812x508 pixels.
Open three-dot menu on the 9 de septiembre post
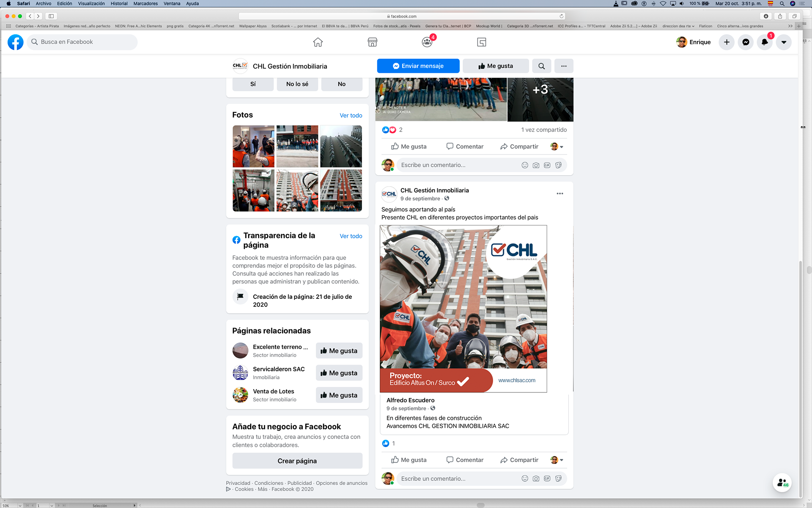tap(560, 193)
